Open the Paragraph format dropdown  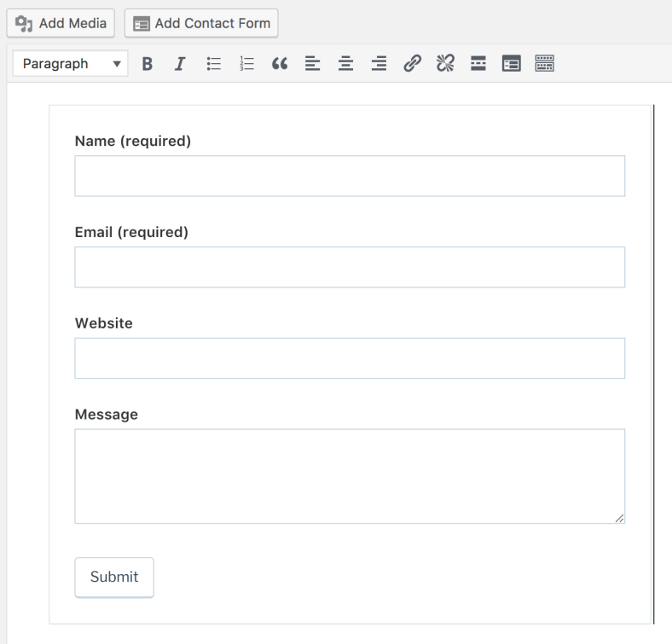click(70, 65)
